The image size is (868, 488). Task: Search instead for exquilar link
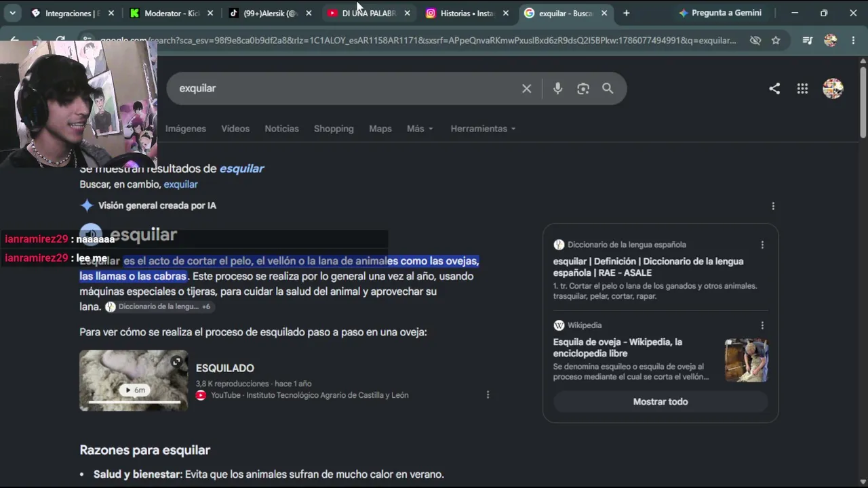click(180, 184)
